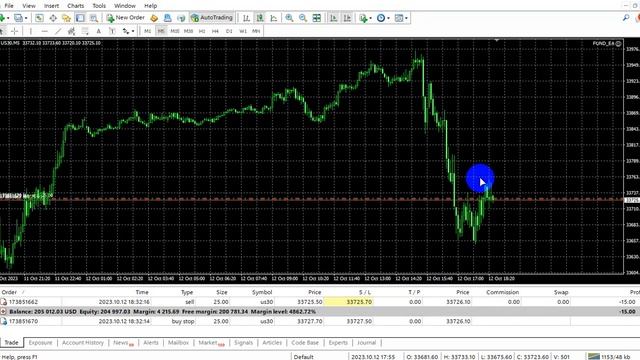Open the Charts menu
The image size is (640, 360).
pos(76,6)
